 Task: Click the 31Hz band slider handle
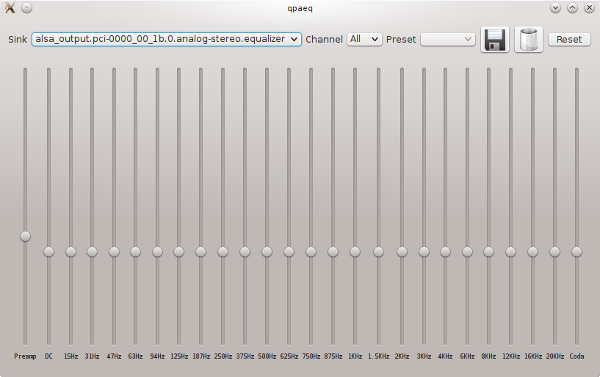[92, 252]
